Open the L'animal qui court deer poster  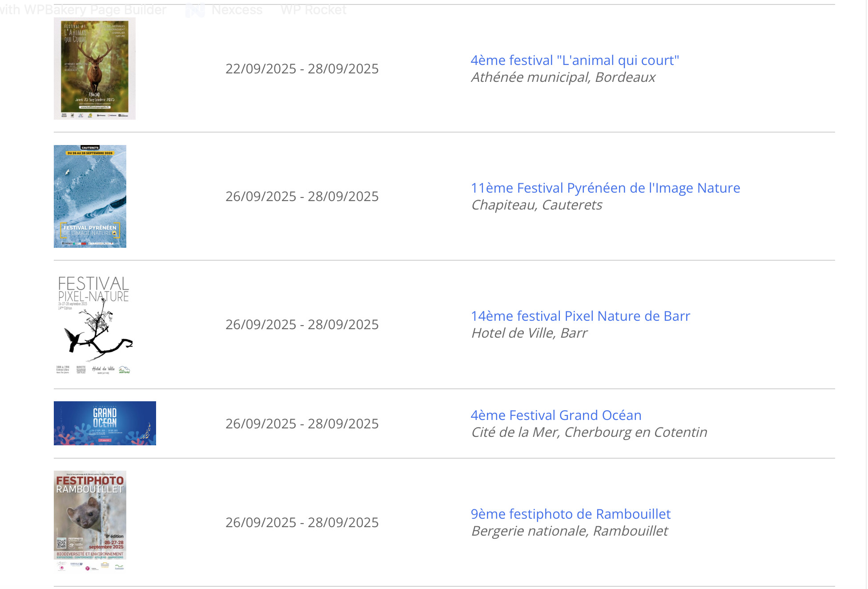click(94, 69)
